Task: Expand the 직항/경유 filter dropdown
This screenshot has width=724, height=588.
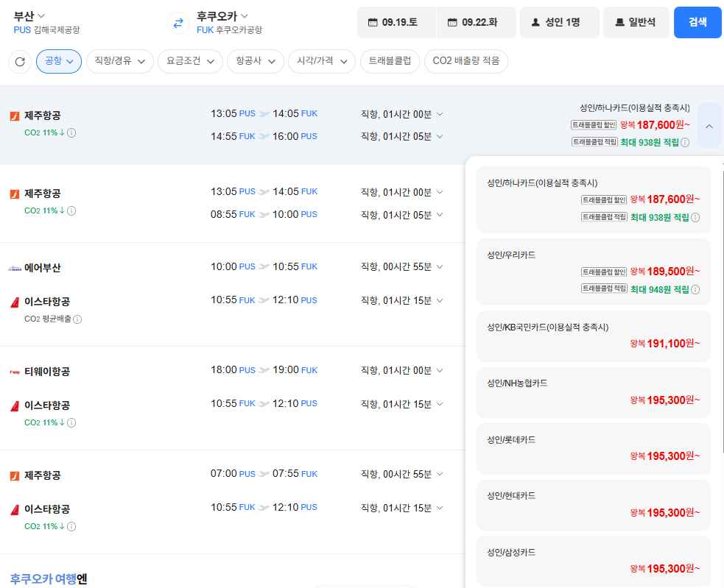Action: click(120, 61)
